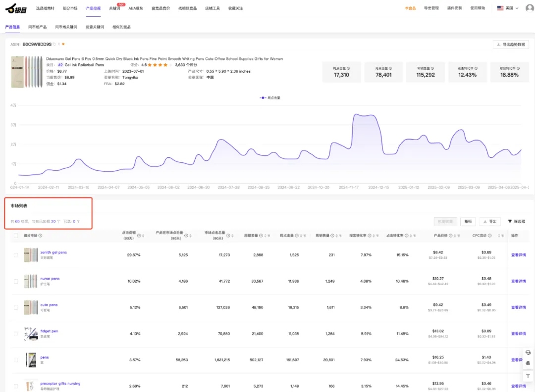
Task: Click the customer service headset icon
Action: coord(528,352)
